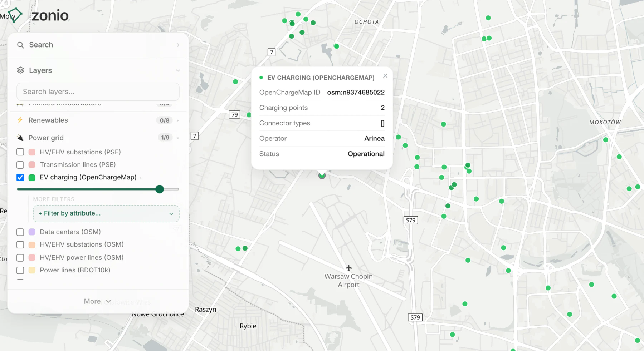
Task: Enable Transmission lines (PSE) checkbox
Action: point(20,165)
